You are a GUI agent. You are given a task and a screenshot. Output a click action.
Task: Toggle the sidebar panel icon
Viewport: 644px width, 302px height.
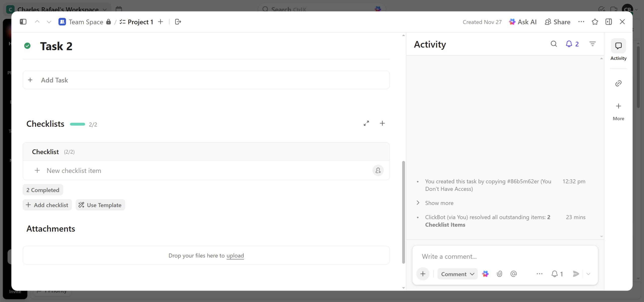tap(23, 22)
